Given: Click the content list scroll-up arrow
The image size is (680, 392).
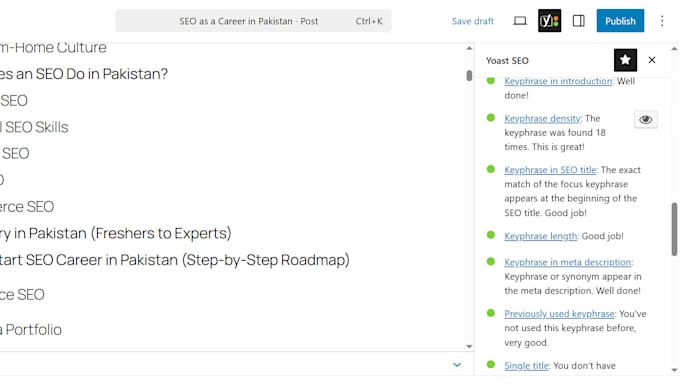Looking at the screenshot, I should [469, 48].
